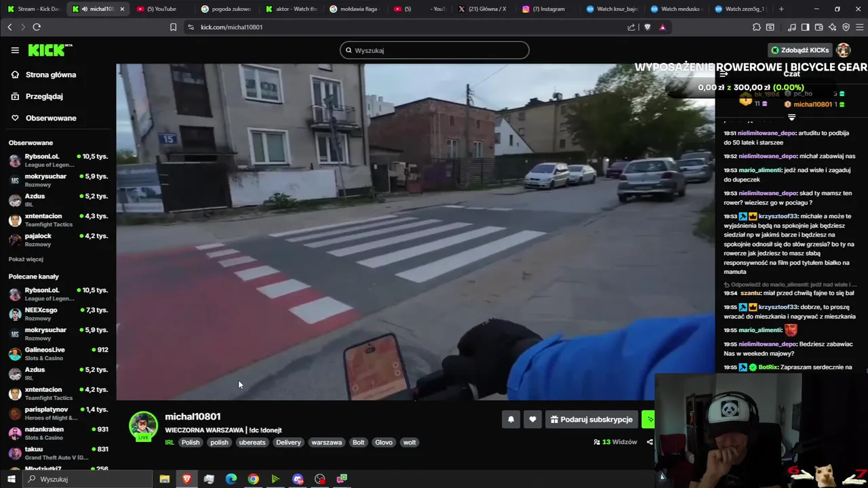Expand list with Pokaż więcej

pyautogui.click(x=26, y=259)
